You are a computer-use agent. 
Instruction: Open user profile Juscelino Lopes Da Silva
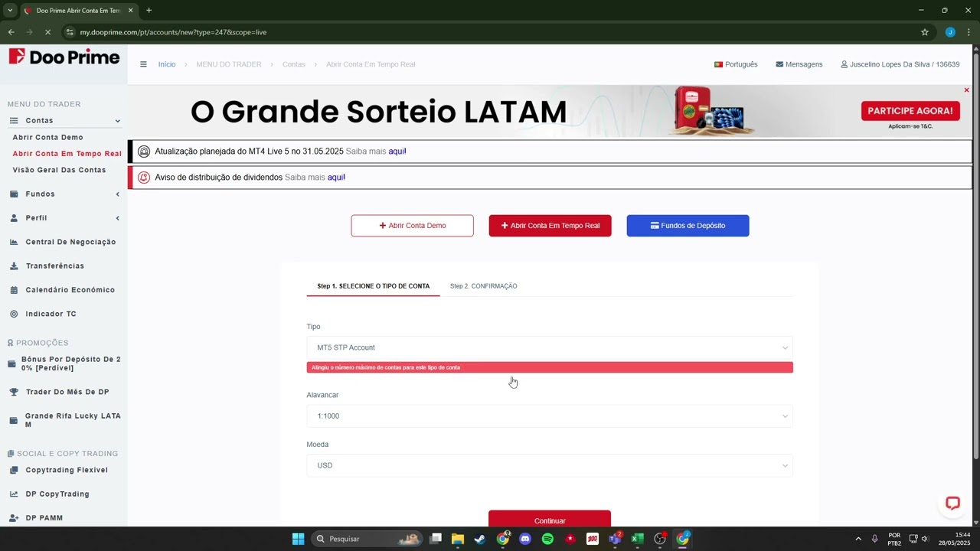coord(900,64)
